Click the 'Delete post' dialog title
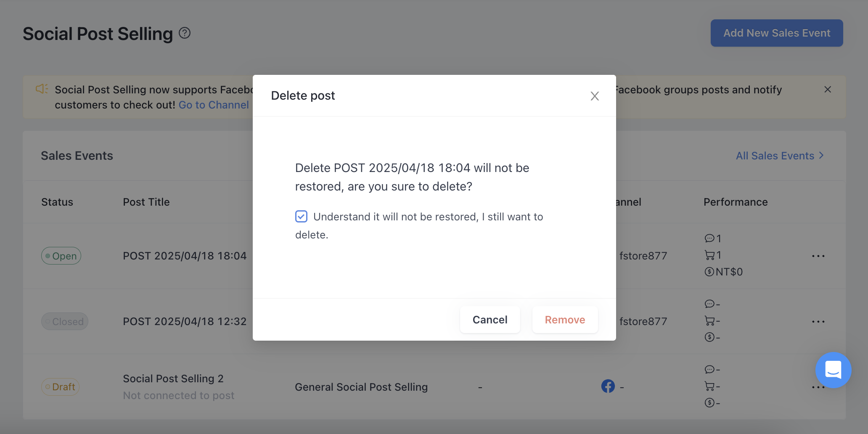Viewport: 868px width, 434px height. pos(303,95)
